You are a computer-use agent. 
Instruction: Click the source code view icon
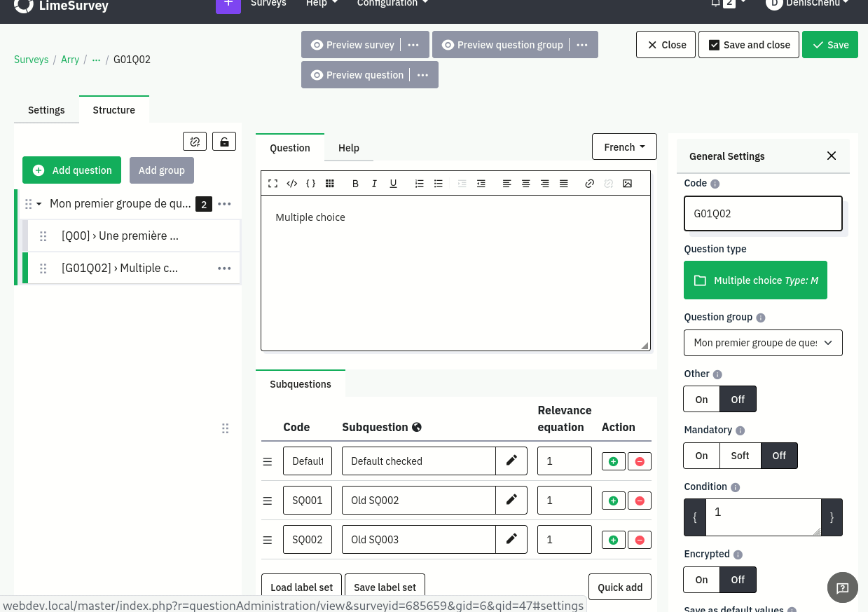click(x=292, y=184)
